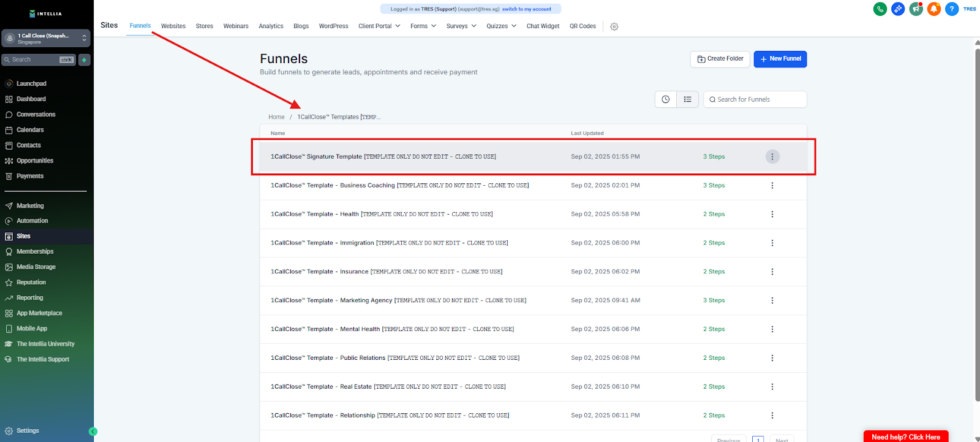Switch to the Blogs tab
This screenshot has width=980, height=442.
point(301,26)
